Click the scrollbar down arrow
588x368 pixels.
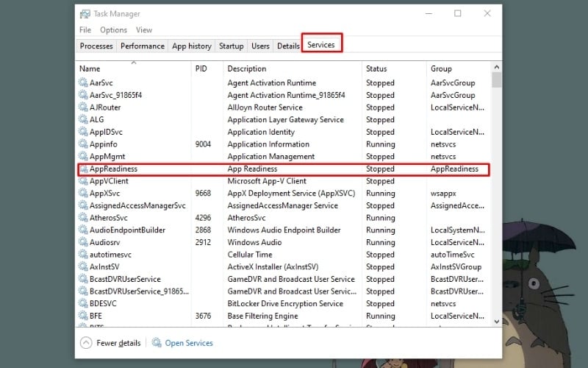(497, 321)
